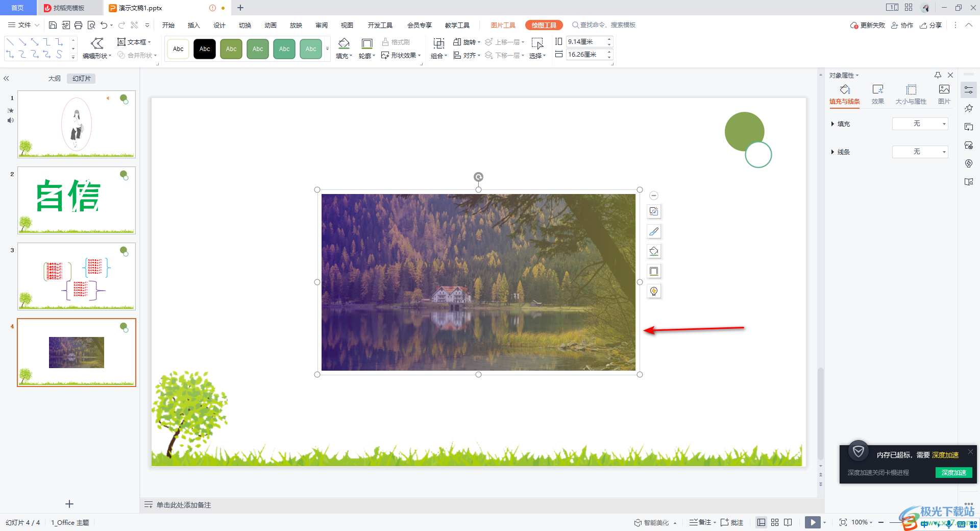Open the Effects (效果) tab icon in properties pane
Image resolution: width=980 pixels, height=531 pixels.
click(x=878, y=94)
